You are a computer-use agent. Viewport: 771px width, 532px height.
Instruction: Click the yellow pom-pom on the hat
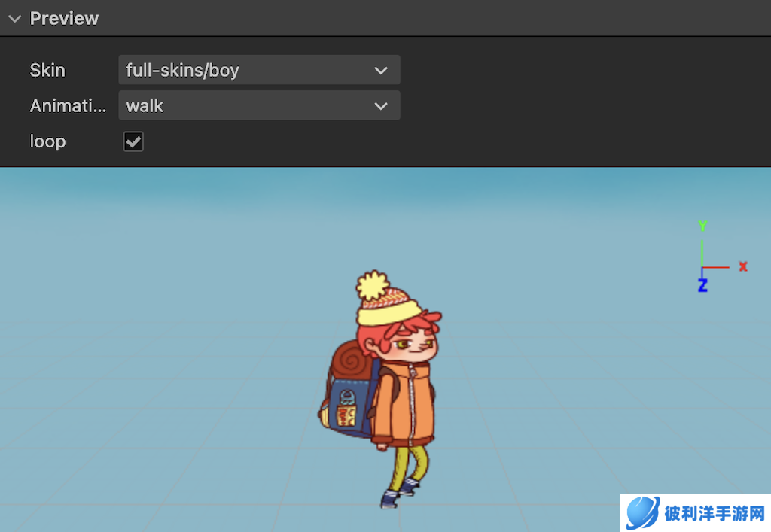(371, 286)
